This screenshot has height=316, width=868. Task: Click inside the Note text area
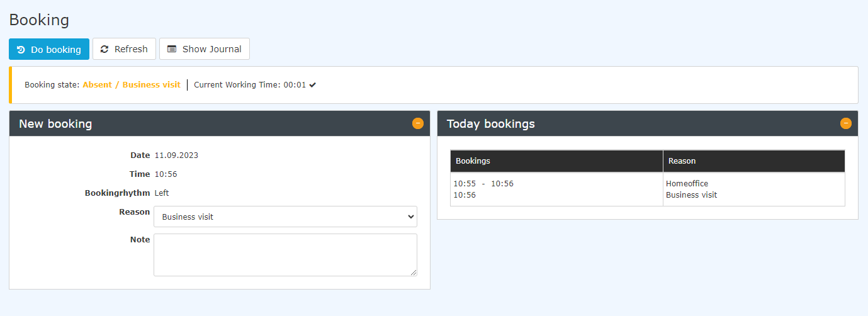(x=285, y=255)
